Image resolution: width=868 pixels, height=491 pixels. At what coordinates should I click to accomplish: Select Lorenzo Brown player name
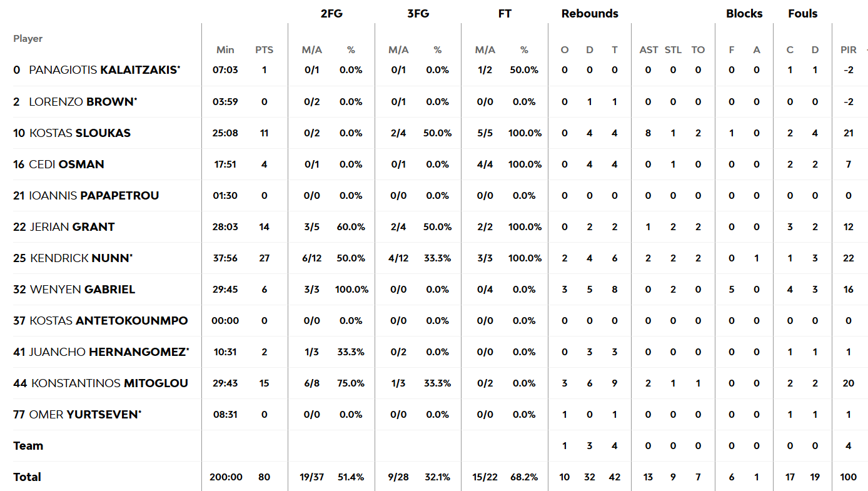pos(83,101)
